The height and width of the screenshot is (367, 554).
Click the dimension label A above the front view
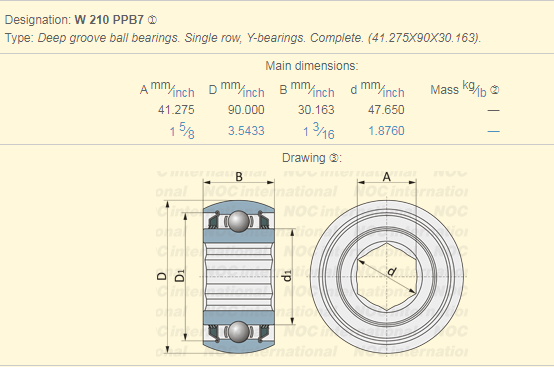[387, 177]
